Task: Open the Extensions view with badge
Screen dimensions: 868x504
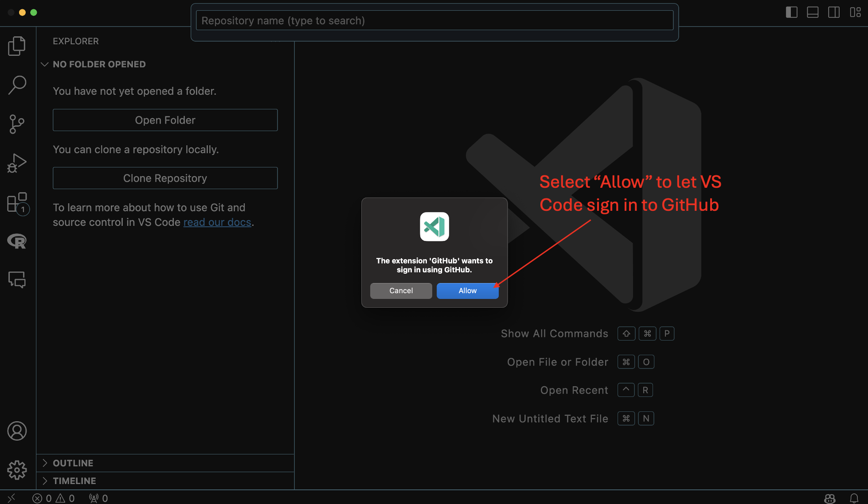Action: pos(18,203)
